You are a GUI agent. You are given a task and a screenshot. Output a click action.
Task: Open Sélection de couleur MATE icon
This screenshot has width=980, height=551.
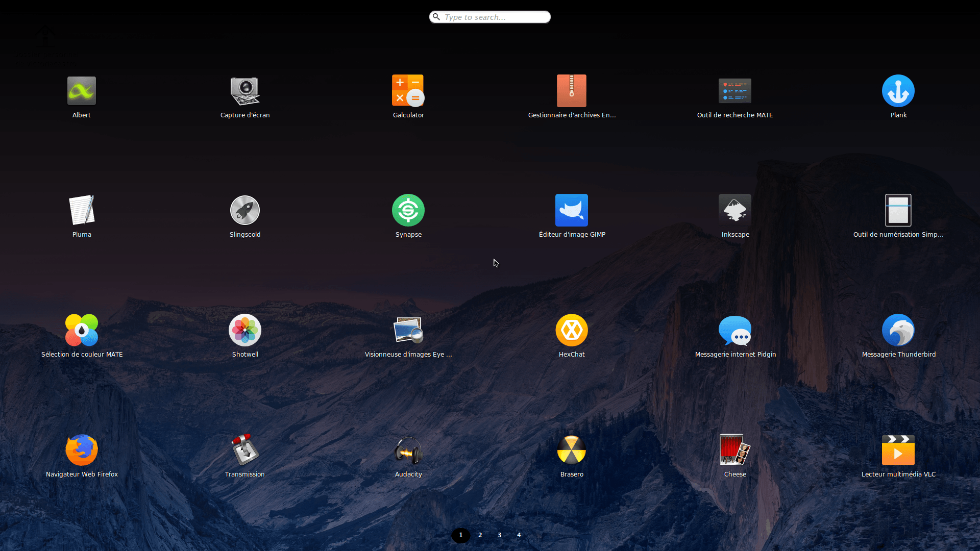82,330
